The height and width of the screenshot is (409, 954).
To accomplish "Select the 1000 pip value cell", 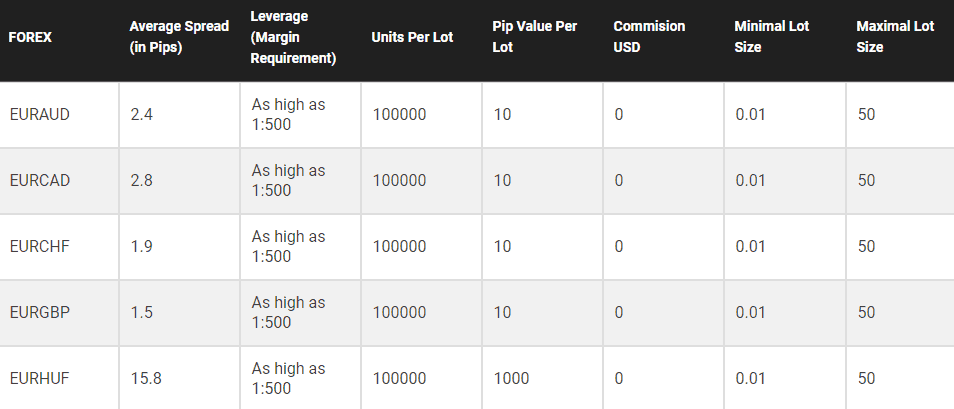I will point(511,379).
